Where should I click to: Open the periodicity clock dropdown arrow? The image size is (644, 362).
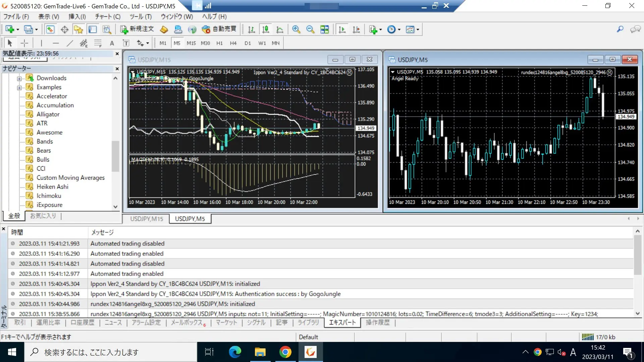pos(399,29)
